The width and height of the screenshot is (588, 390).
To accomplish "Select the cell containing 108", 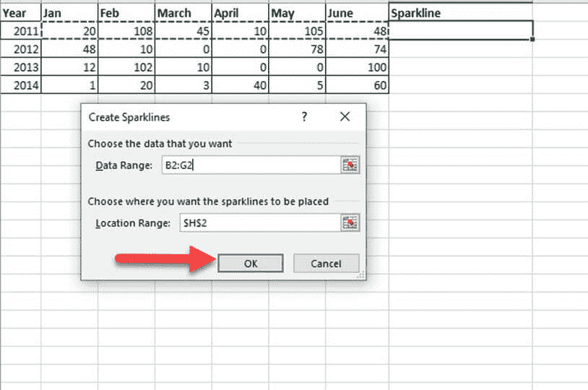I will point(126,31).
